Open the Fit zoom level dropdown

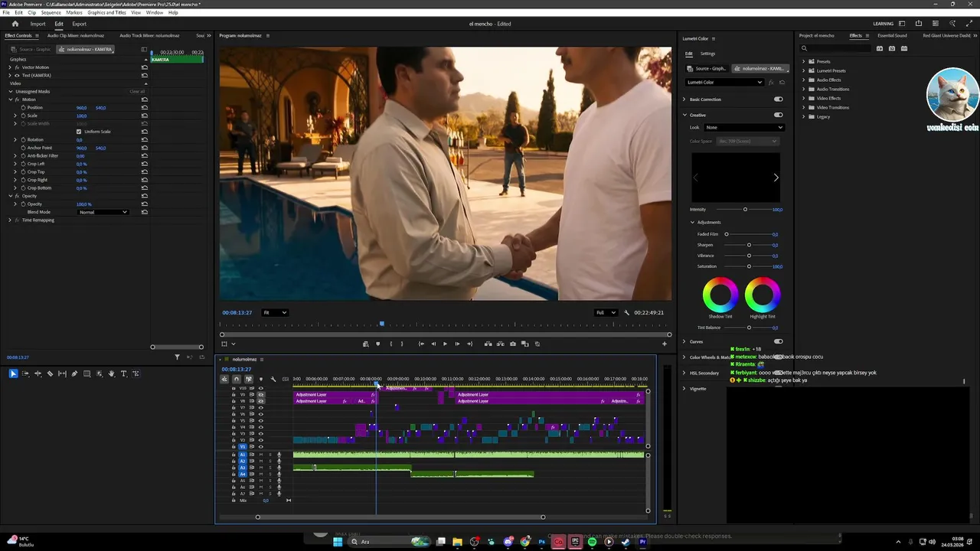point(275,312)
